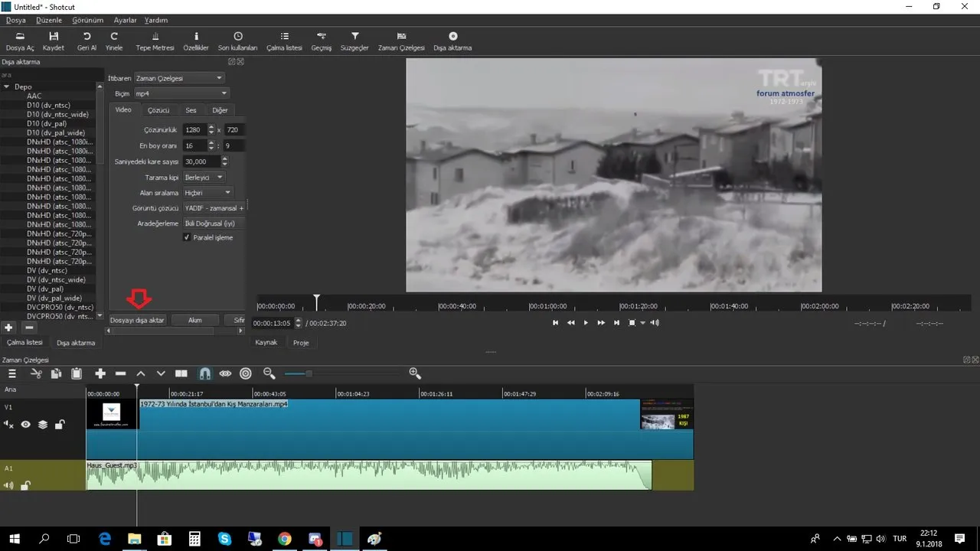Open the Görüntü çözücü YADIF dropdown
The image size is (980, 551).
click(x=214, y=208)
